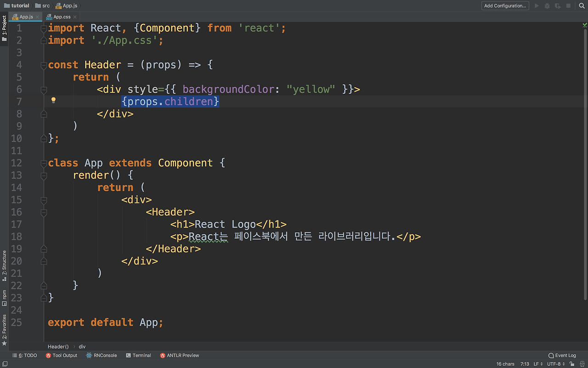Viewport: 588px width, 368px height.
Task: Open the TODO tool window
Action: point(25,356)
